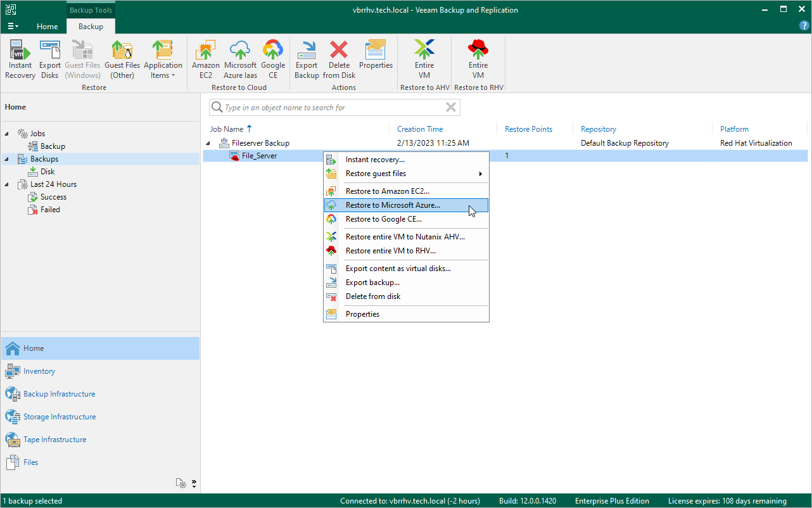The height and width of the screenshot is (508, 812).
Task: Collapse the Last 24 Hours node
Action: click(x=7, y=184)
